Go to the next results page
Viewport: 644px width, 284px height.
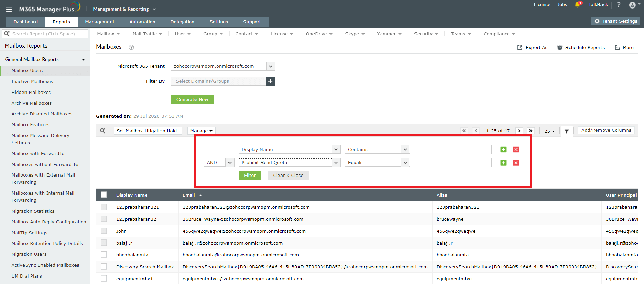tap(519, 131)
